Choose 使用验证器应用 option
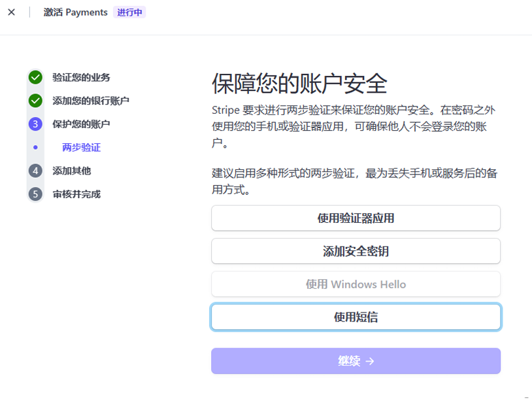532x402 pixels. pyautogui.click(x=356, y=218)
